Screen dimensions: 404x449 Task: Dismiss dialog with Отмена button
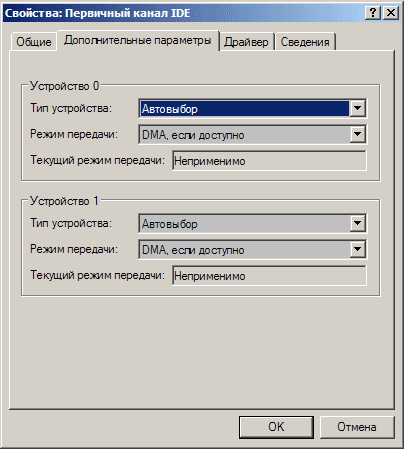[x=357, y=427]
